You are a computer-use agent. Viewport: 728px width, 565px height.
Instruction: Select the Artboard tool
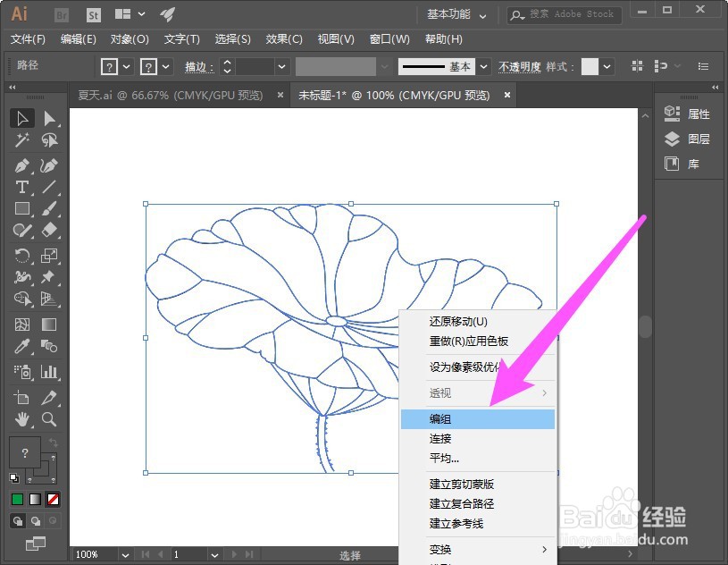click(x=21, y=398)
